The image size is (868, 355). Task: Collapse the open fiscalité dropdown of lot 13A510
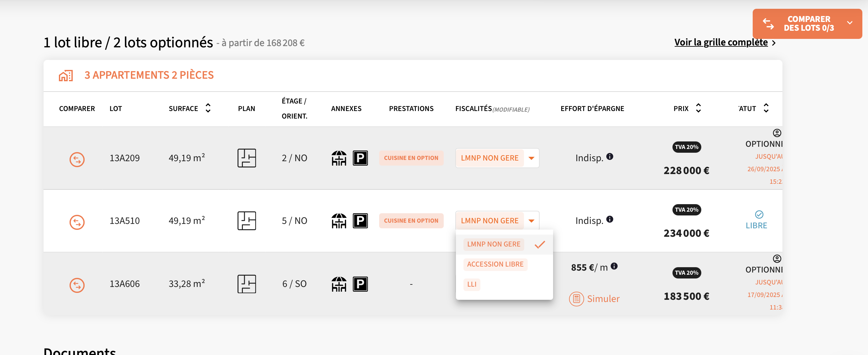[x=531, y=220]
